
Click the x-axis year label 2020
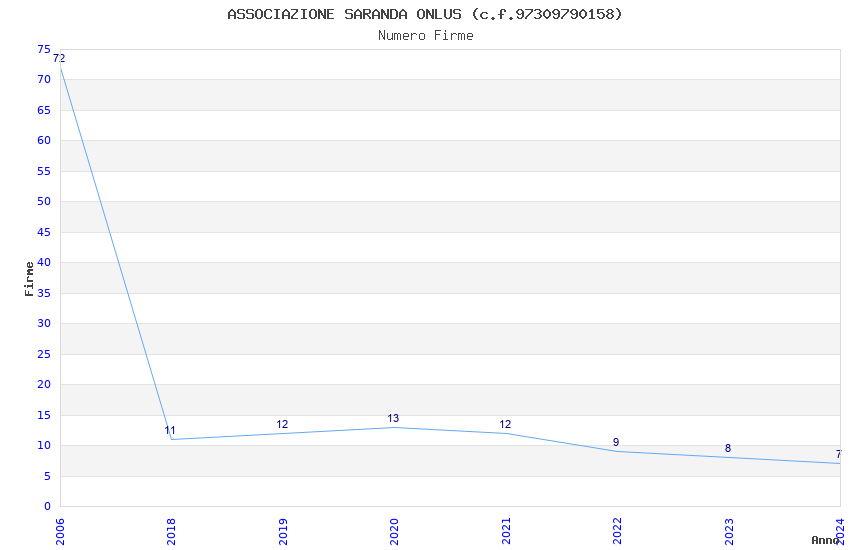tap(394, 532)
